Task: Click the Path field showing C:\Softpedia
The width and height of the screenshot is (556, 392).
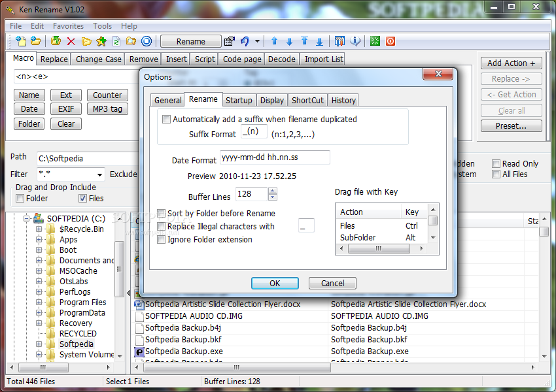Action: tap(88, 159)
